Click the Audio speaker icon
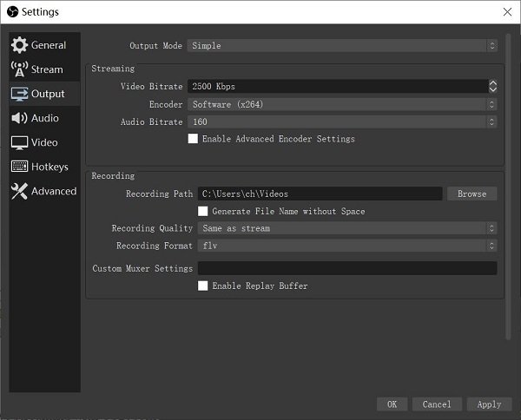The height and width of the screenshot is (420, 521). (19, 118)
